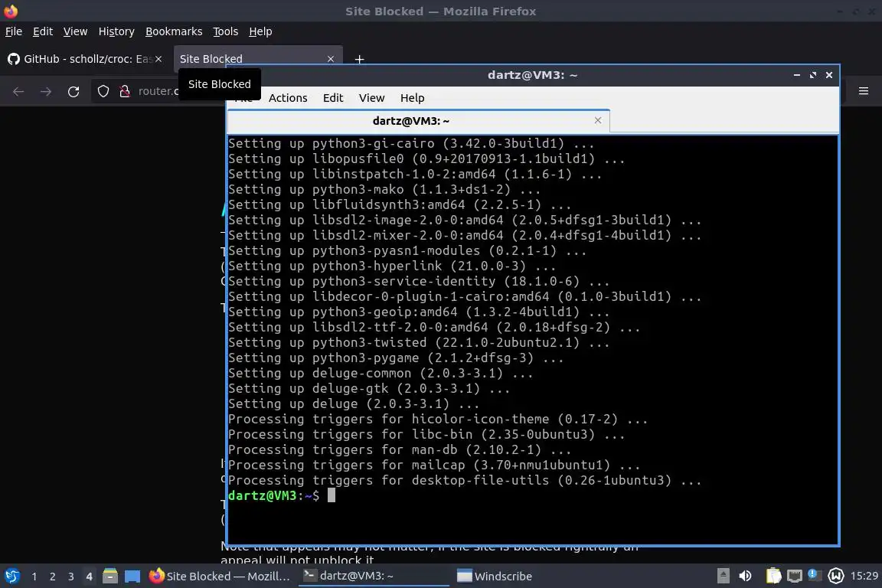Image resolution: width=882 pixels, height=588 pixels.
Task: Reload the current Firefox page
Action: [73, 91]
